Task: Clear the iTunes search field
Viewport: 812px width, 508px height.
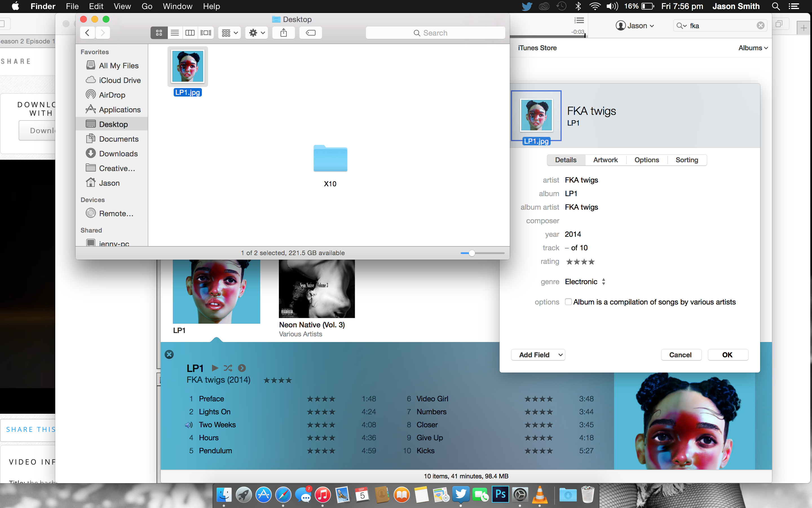Action: (761, 25)
